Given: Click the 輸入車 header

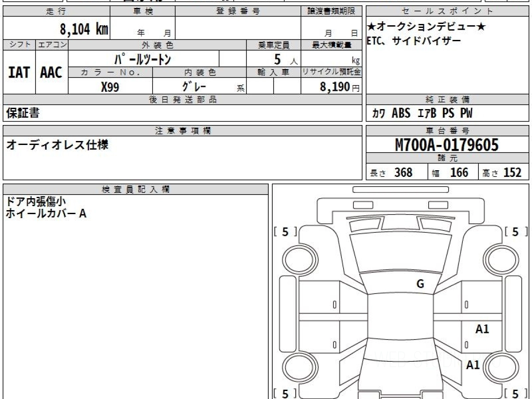Looking at the screenshot, I should [274, 72].
